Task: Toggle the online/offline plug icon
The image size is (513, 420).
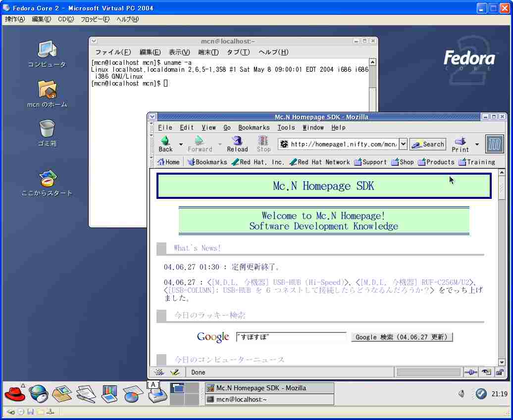Action: (x=471, y=373)
